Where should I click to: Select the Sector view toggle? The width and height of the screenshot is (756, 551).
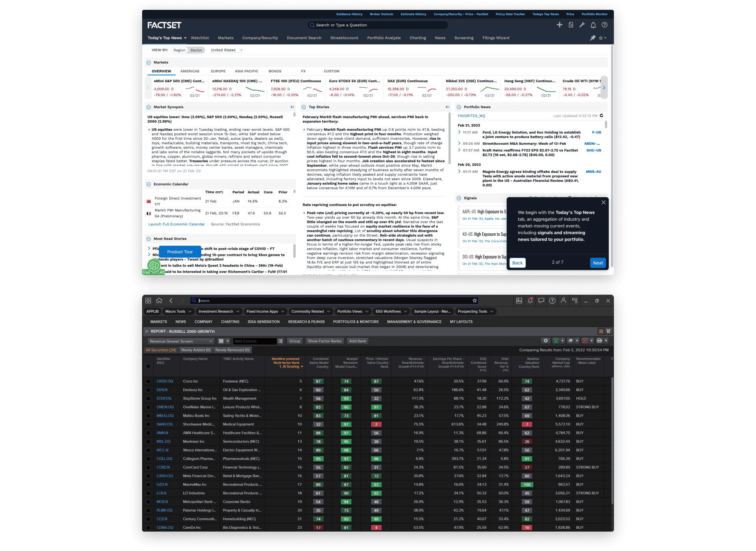pos(196,50)
